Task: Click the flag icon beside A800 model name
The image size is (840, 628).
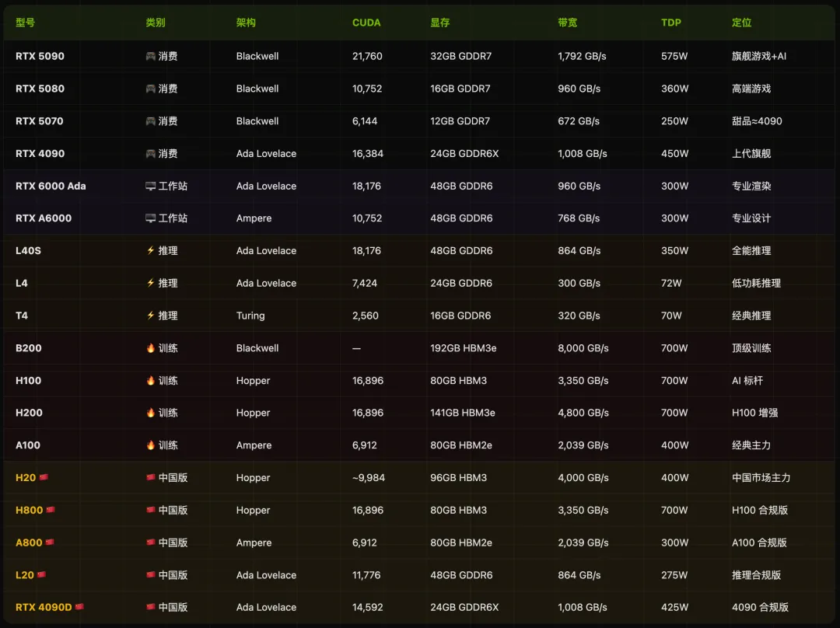Action: pyautogui.click(x=50, y=542)
